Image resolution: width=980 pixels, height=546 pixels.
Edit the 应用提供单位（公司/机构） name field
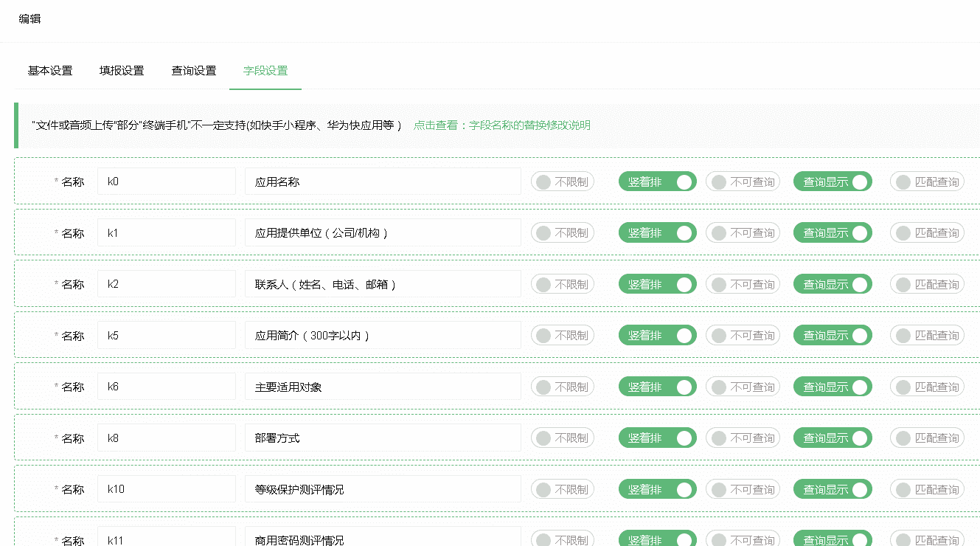(x=382, y=233)
